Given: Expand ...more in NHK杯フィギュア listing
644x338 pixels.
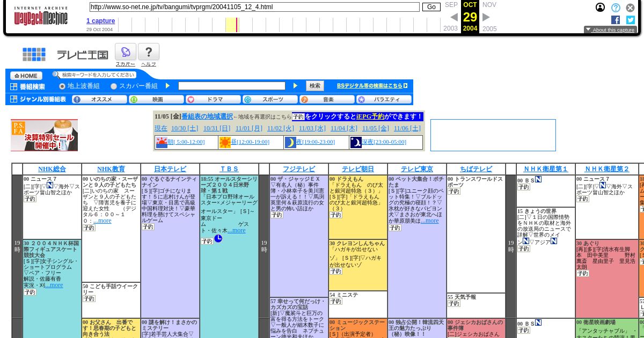Looking at the screenshot, I should (54, 285).
